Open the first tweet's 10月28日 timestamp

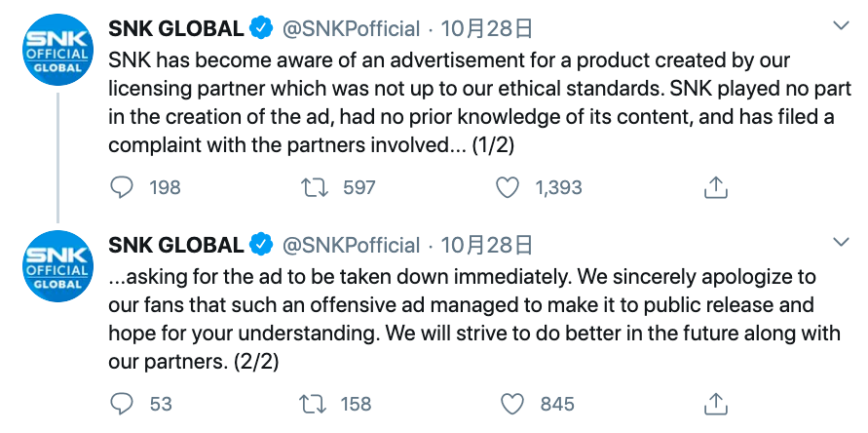click(486, 29)
